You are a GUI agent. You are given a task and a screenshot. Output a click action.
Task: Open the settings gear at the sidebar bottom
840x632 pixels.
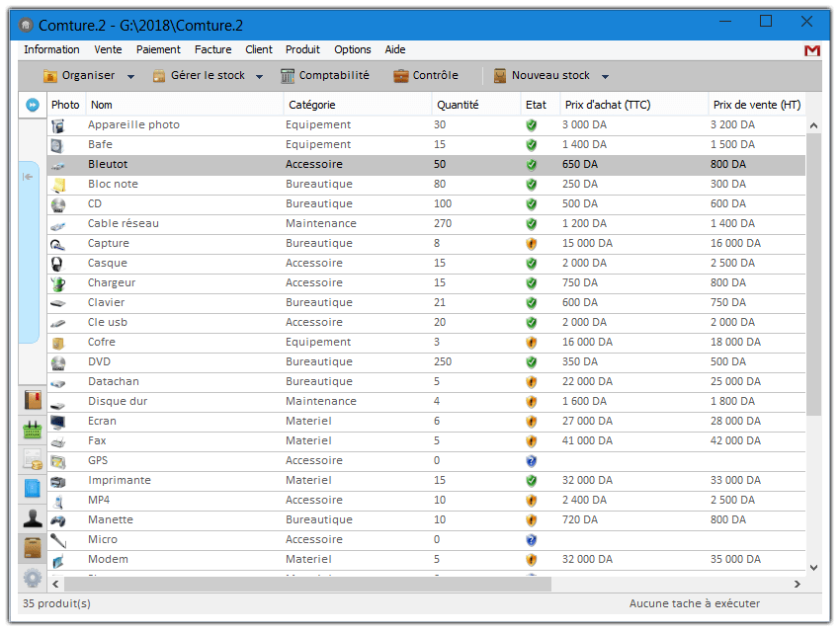tap(31, 577)
